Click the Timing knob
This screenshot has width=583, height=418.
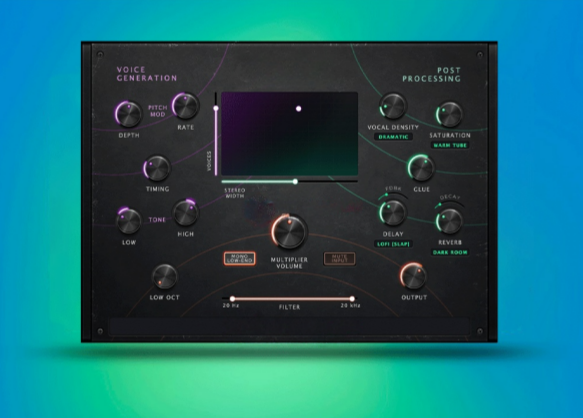[157, 168]
